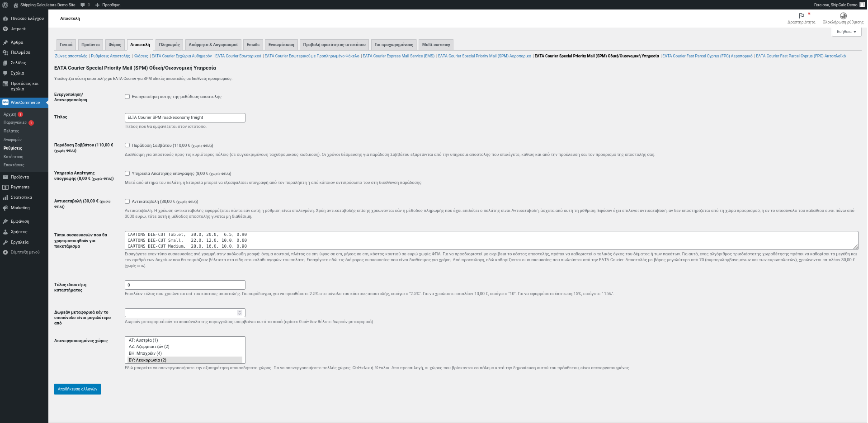The image size is (868, 423).
Task: Switch to the Φόρος tab
Action: (115, 45)
